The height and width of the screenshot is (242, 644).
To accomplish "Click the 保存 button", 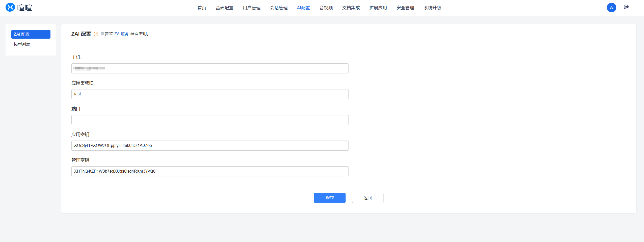I will (x=330, y=198).
